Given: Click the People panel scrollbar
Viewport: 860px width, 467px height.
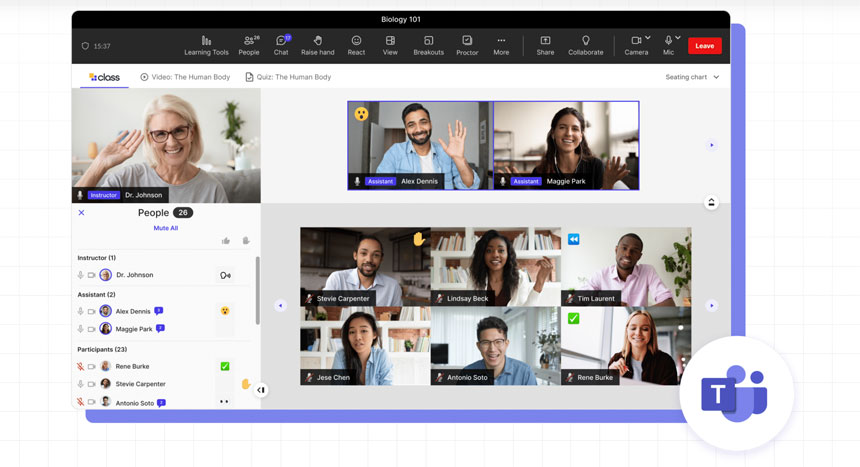Looking at the screenshot, I should point(257,290).
